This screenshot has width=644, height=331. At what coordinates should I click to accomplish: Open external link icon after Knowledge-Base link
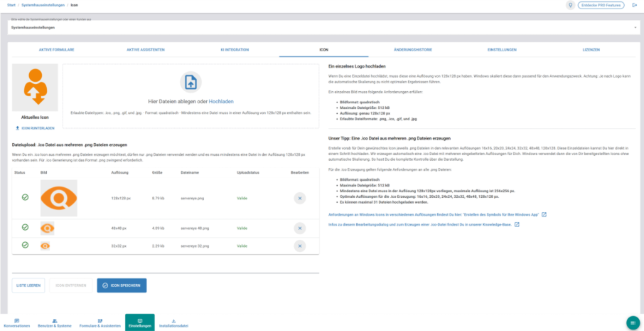[517, 224]
